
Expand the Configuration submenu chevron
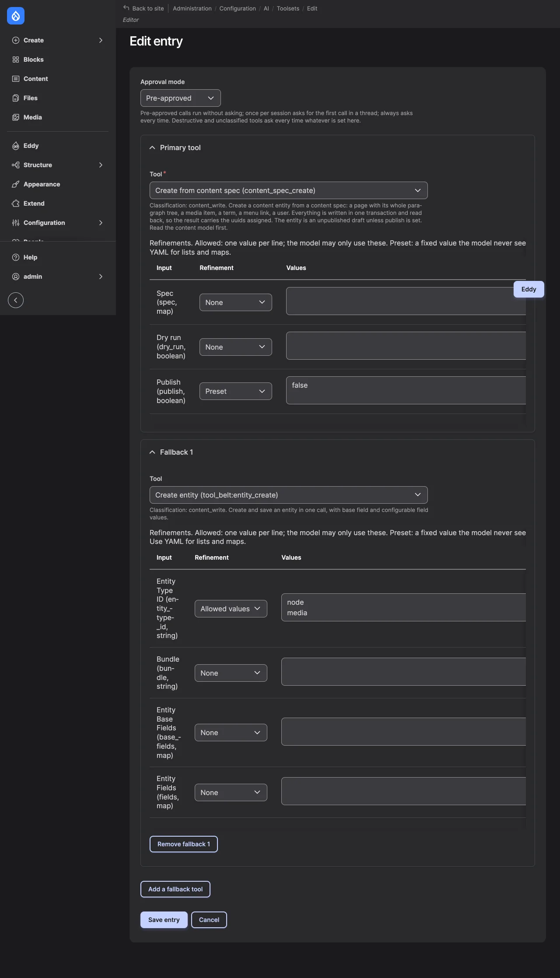101,223
